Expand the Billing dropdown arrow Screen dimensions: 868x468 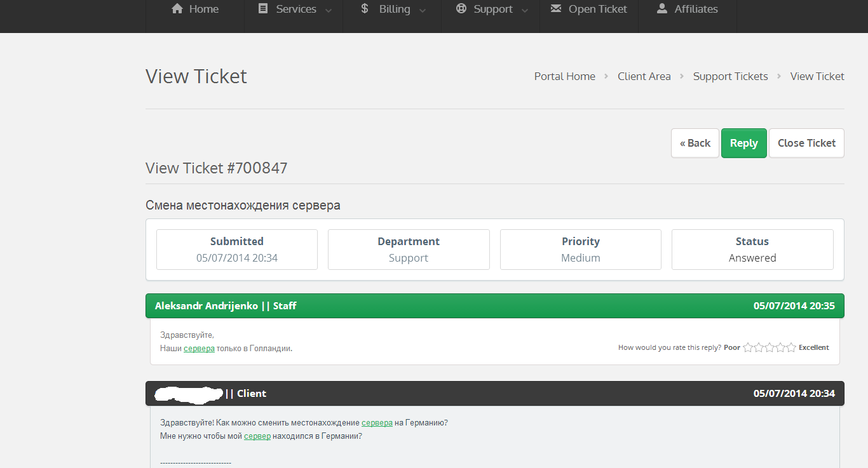pyautogui.click(x=423, y=10)
